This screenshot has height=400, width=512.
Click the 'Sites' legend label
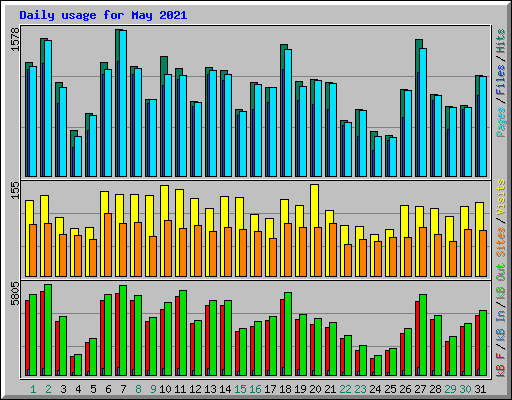click(x=501, y=242)
